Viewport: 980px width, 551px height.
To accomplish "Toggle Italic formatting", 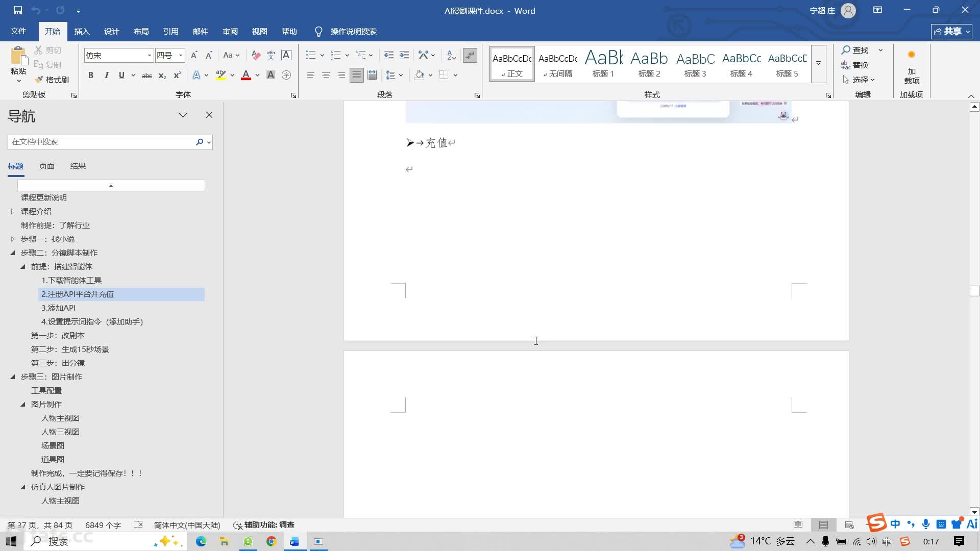I will coord(106,75).
